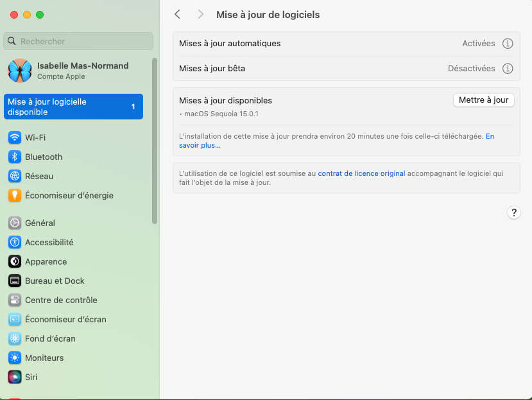Image resolution: width=532 pixels, height=400 pixels.
Task: Open Économiseur d'énergie bulb icon
Action: click(x=15, y=196)
